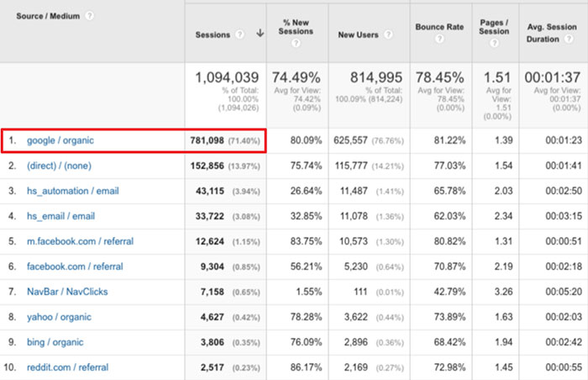The width and height of the screenshot is (588, 380).
Task: Open the % New Sessions help tooltip icon
Action: (x=296, y=43)
